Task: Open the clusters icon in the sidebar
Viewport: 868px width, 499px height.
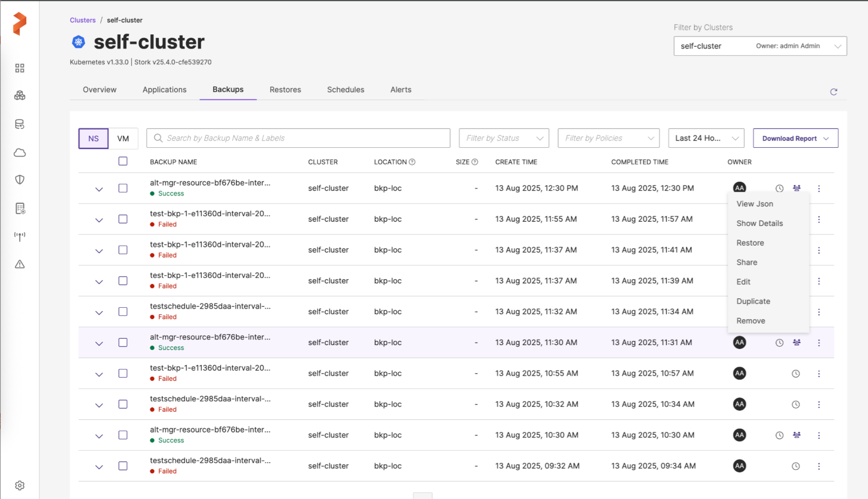Action: click(x=20, y=96)
